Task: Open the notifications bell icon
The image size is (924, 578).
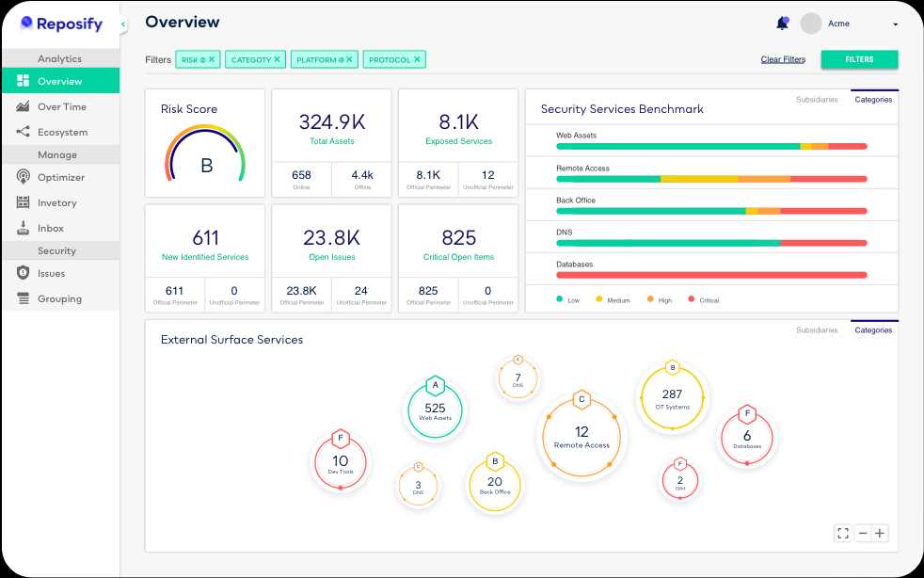Action: coord(782,24)
